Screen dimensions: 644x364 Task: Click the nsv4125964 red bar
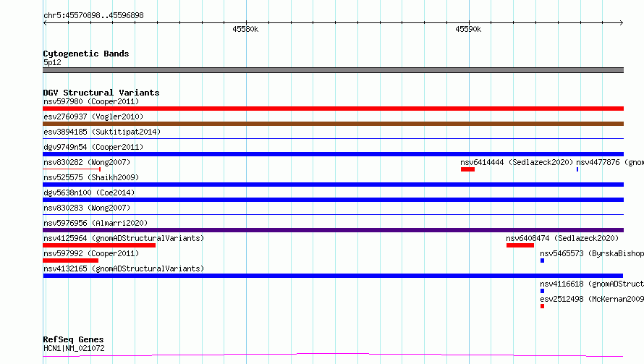pyautogui.click(x=99, y=245)
